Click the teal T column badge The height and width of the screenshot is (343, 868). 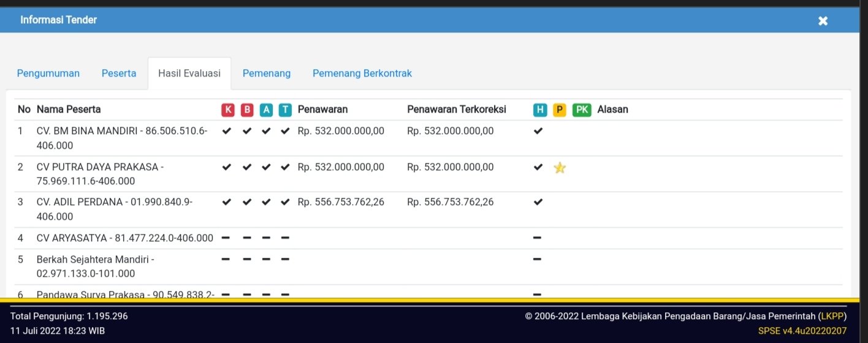click(x=285, y=110)
